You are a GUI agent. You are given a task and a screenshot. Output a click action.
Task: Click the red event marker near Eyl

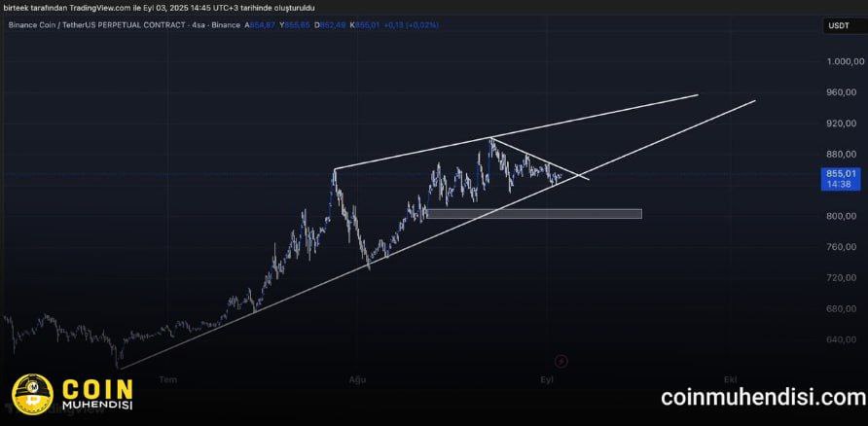561,361
